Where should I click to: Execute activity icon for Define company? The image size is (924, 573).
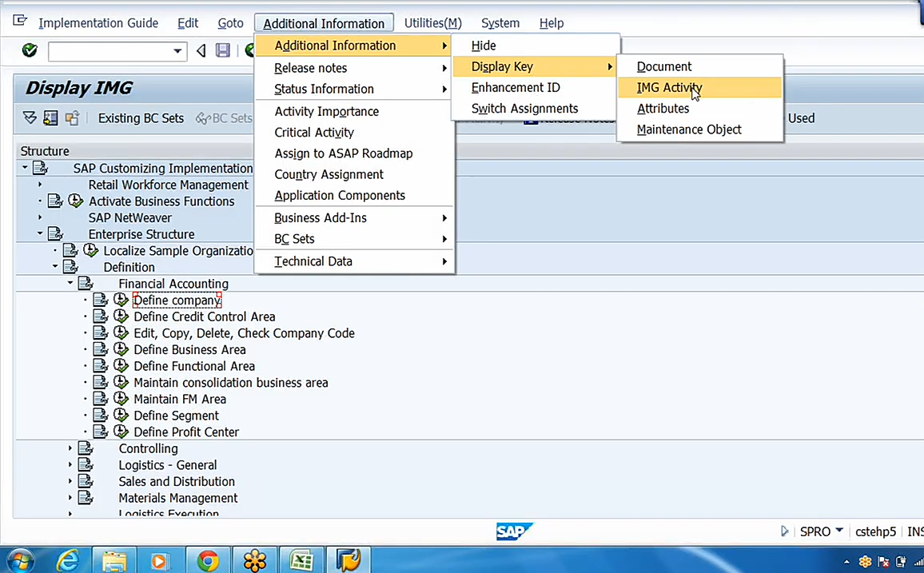click(x=121, y=300)
